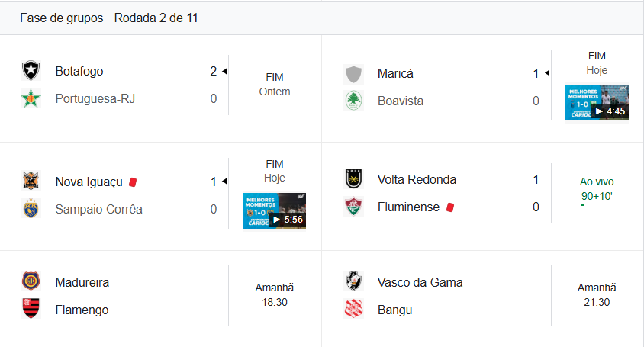644x347 pixels.
Task: Click the Vasco da Gama crest
Action: click(x=353, y=282)
